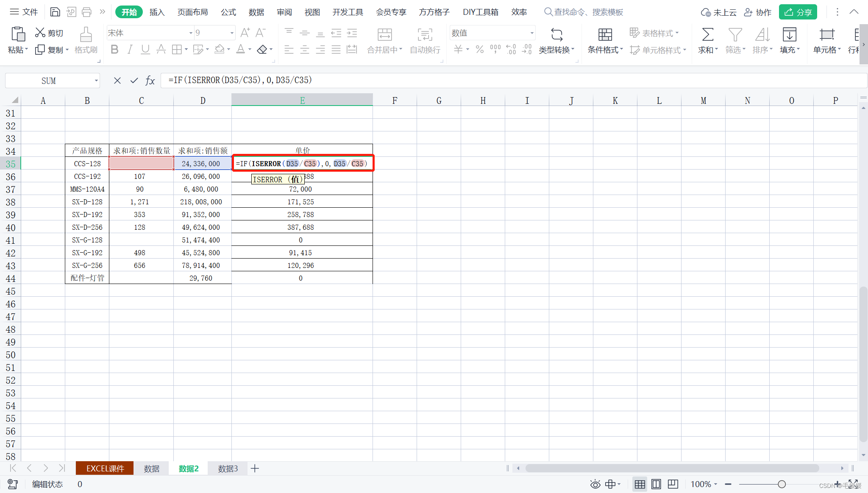Image resolution: width=868 pixels, height=493 pixels.
Task: Click the percent style icon
Action: point(480,50)
